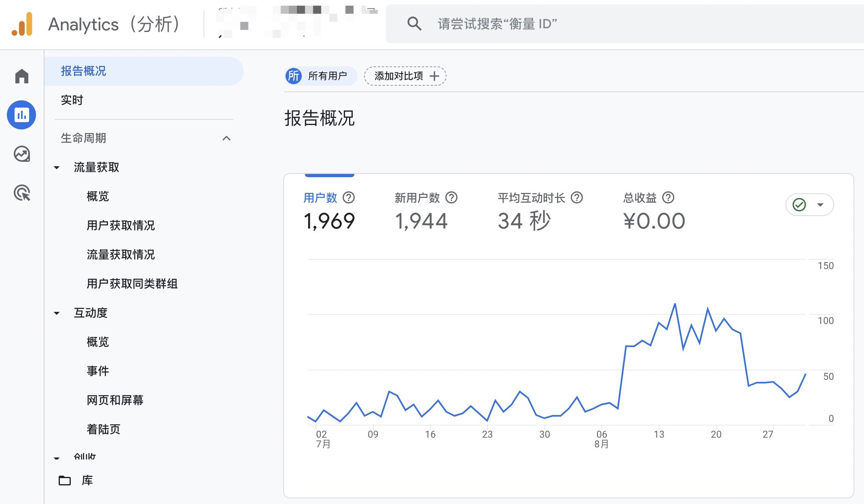The width and height of the screenshot is (864, 504).
Task: Click help icon next to 平均互动时长
Action: tap(577, 197)
